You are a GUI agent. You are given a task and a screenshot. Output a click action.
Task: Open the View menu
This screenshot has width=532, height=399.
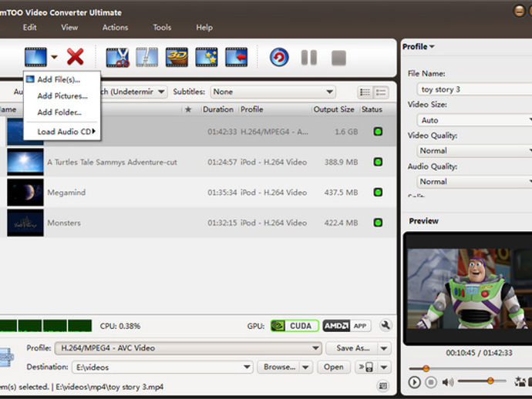coord(69,28)
